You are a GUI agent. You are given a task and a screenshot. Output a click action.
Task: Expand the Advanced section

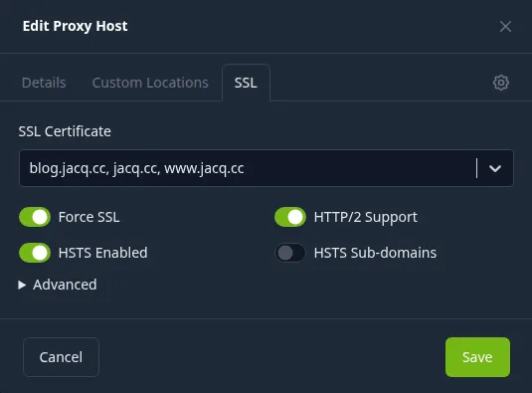58,285
